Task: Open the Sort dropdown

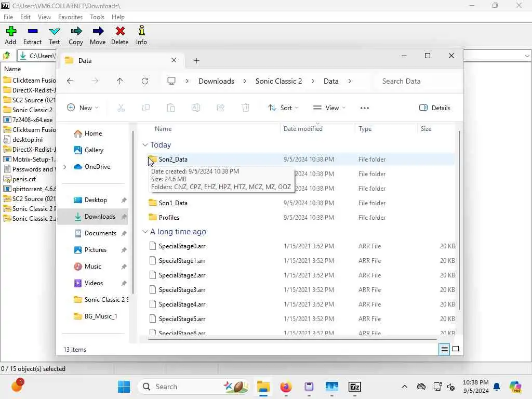Action: click(283, 108)
